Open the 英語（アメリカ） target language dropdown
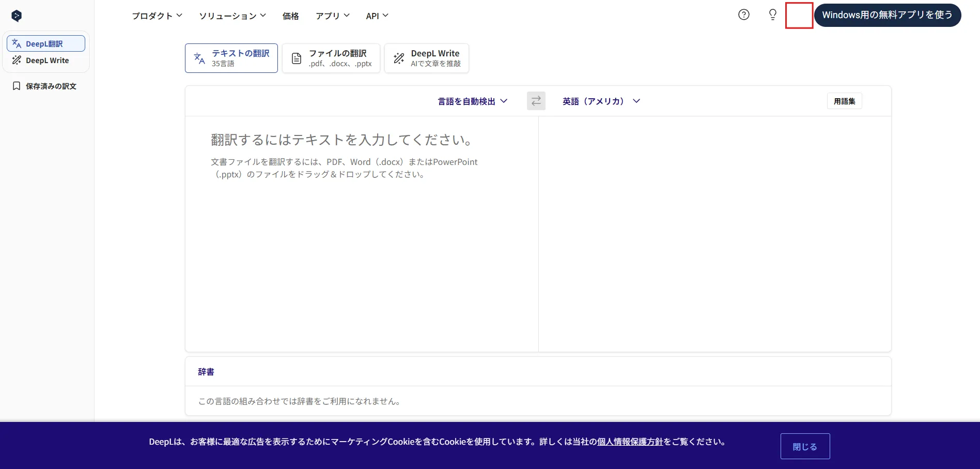The height and width of the screenshot is (469, 980). point(601,101)
